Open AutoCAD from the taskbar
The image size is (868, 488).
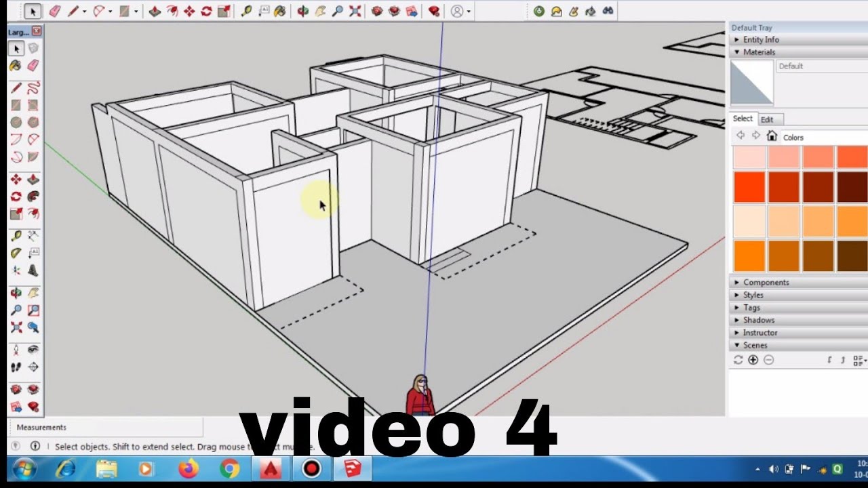point(271,469)
